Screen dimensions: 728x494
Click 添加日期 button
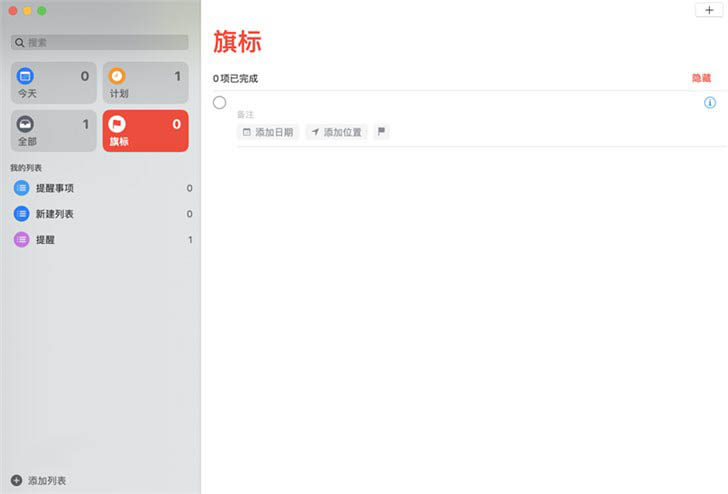(x=268, y=132)
